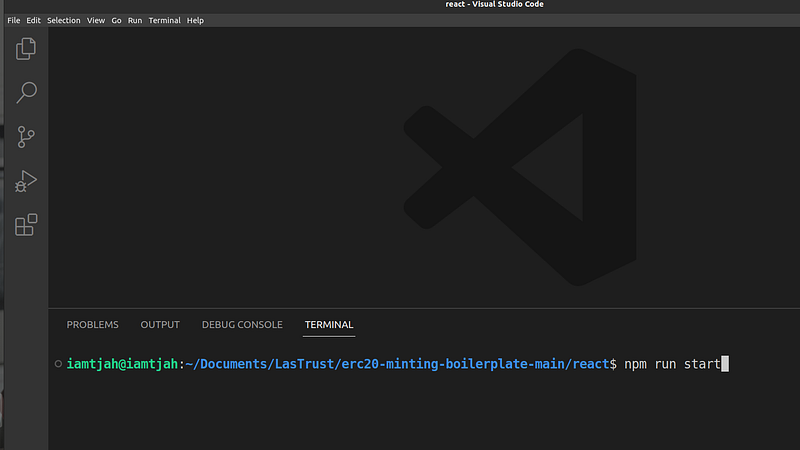Open the Selection menu
Image resolution: width=800 pixels, height=450 pixels.
click(x=64, y=20)
